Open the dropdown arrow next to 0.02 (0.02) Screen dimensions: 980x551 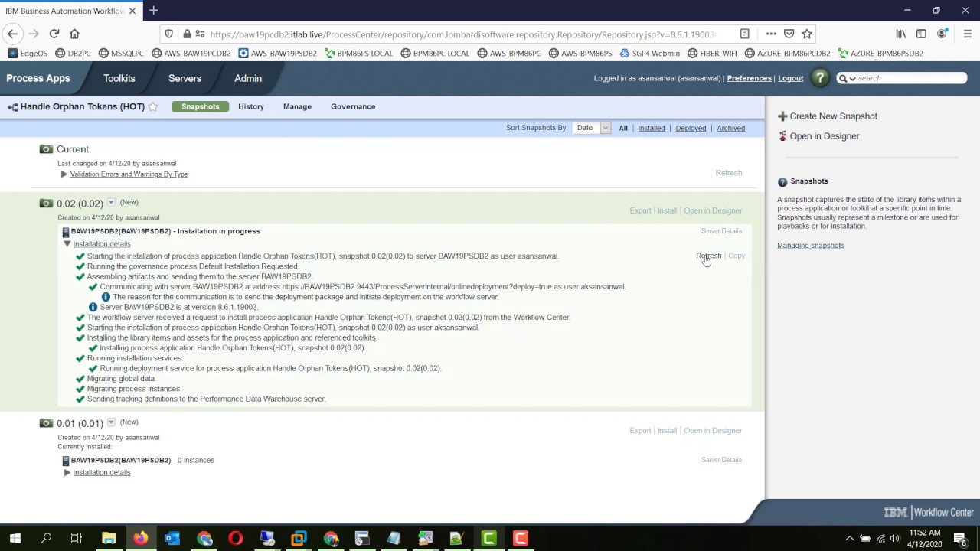tap(111, 203)
